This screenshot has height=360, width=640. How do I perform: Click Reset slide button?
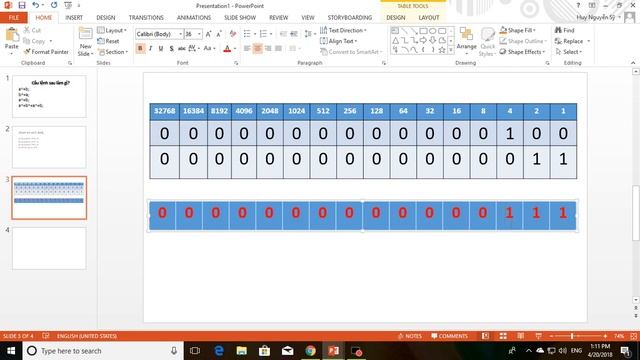pyautogui.click(x=108, y=41)
